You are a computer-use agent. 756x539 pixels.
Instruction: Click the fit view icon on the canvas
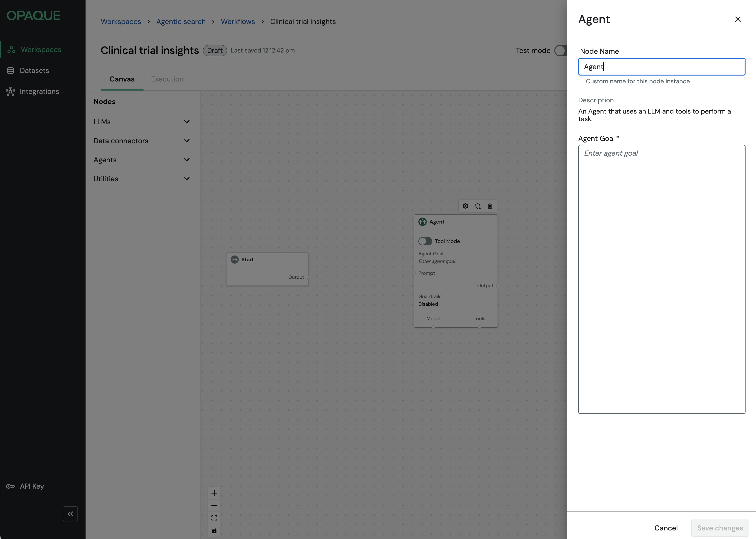pyautogui.click(x=214, y=518)
